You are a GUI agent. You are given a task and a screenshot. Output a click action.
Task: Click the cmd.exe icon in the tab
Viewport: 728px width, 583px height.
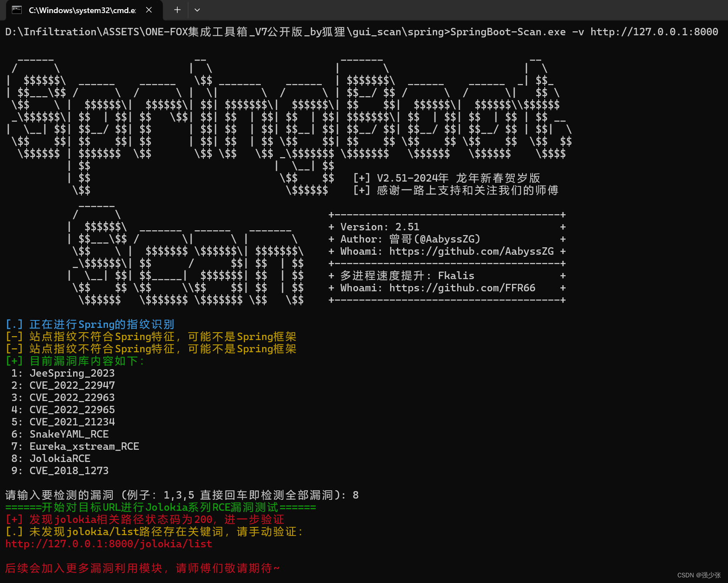point(17,10)
